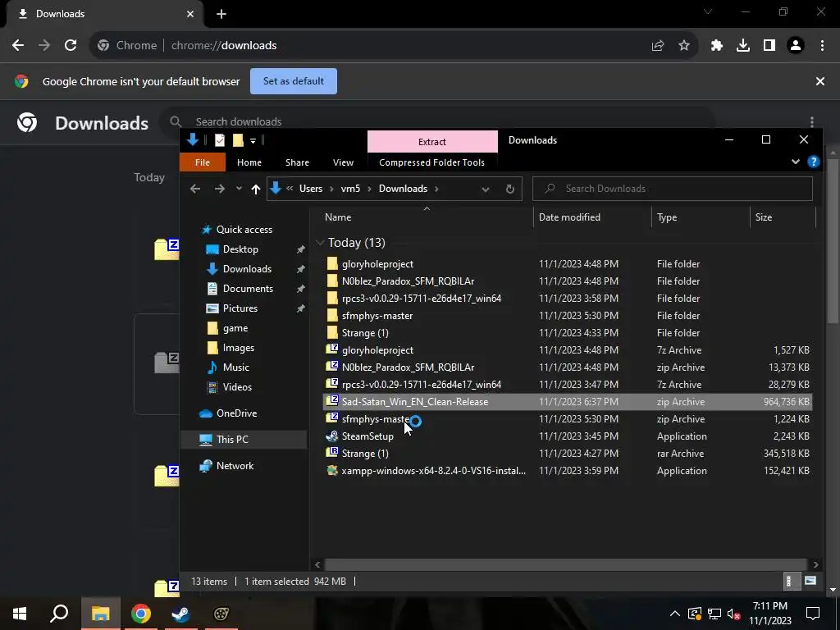This screenshot has width=840, height=630.
Task: Open the Share ribbon tab
Action: [297, 162]
